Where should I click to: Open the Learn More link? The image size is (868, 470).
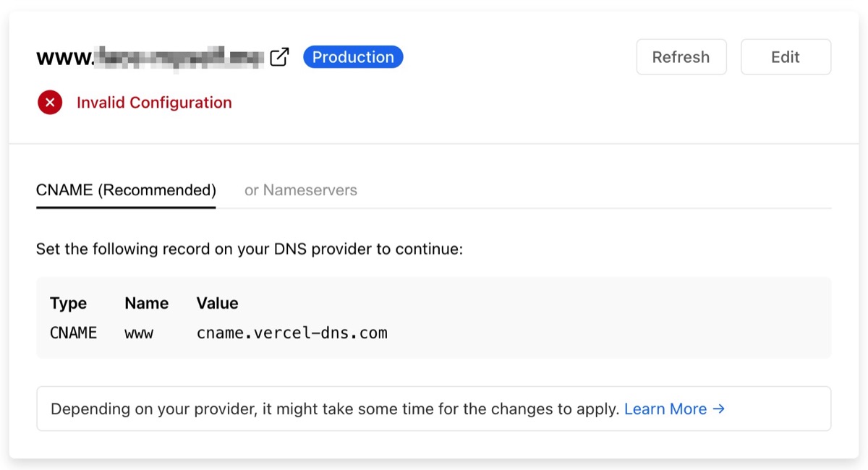coord(665,409)
